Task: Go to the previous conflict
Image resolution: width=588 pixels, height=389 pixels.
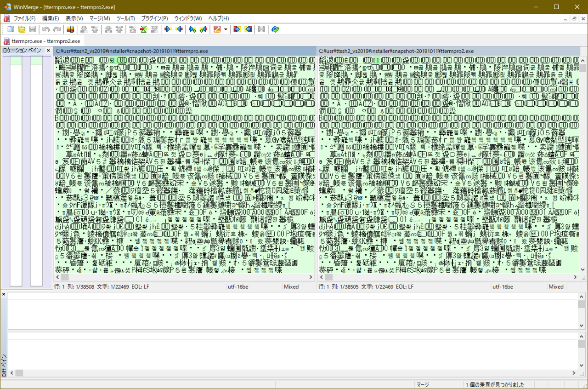Action: pos(119,29)
